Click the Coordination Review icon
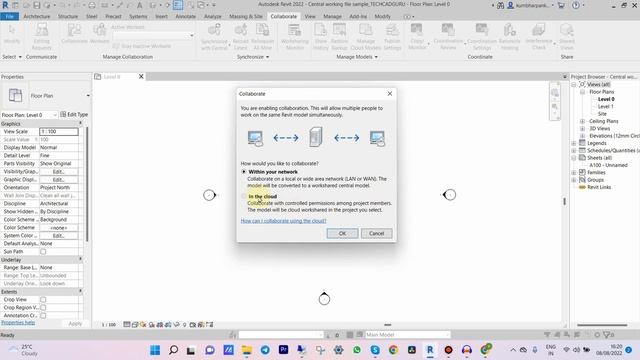This screenshot has width=640, height=360. 448,36
